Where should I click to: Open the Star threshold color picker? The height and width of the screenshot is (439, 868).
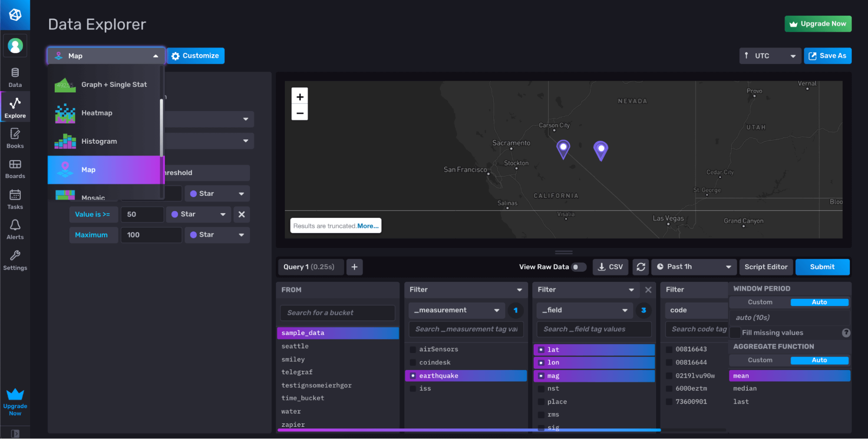click(217, 193)
